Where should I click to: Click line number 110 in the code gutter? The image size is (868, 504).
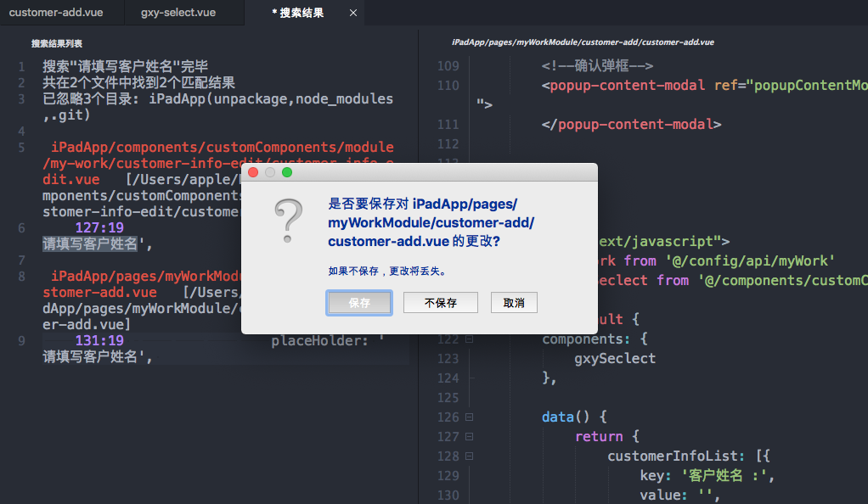coord(447,85)
